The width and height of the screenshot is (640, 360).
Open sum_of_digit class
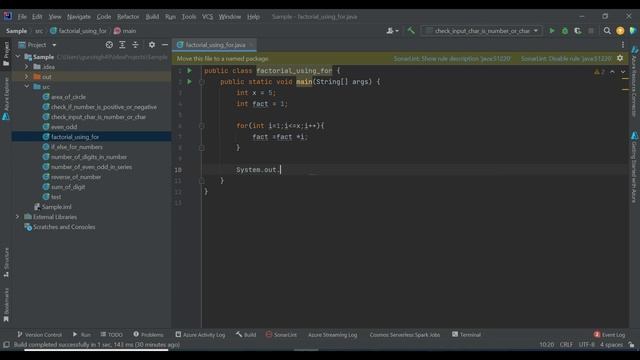(68, 187)
